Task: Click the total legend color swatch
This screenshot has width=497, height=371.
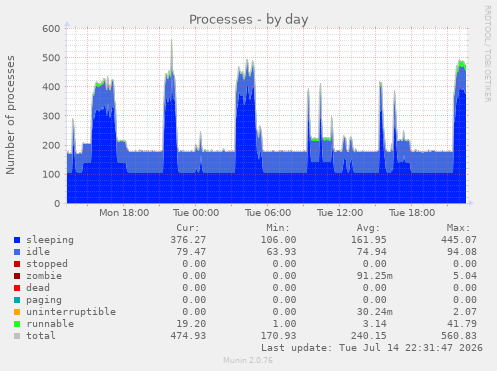Action: (17, 336)
